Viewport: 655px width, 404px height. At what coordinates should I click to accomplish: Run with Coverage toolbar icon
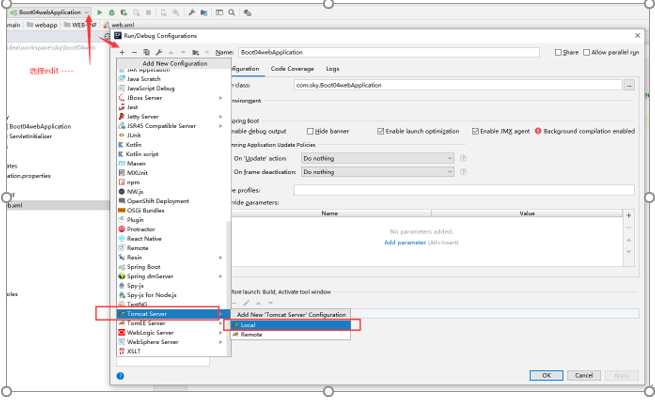[124, 13]
